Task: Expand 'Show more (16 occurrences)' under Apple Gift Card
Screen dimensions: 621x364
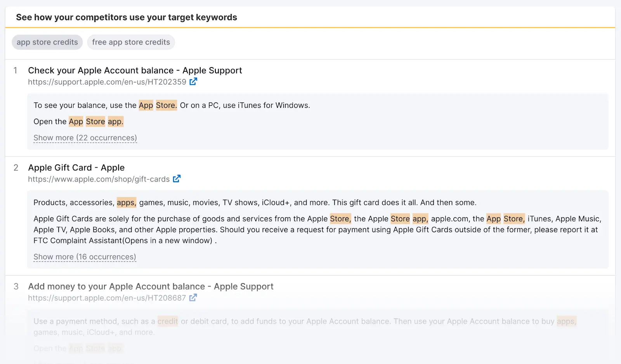Action: [x=84, y=257]
